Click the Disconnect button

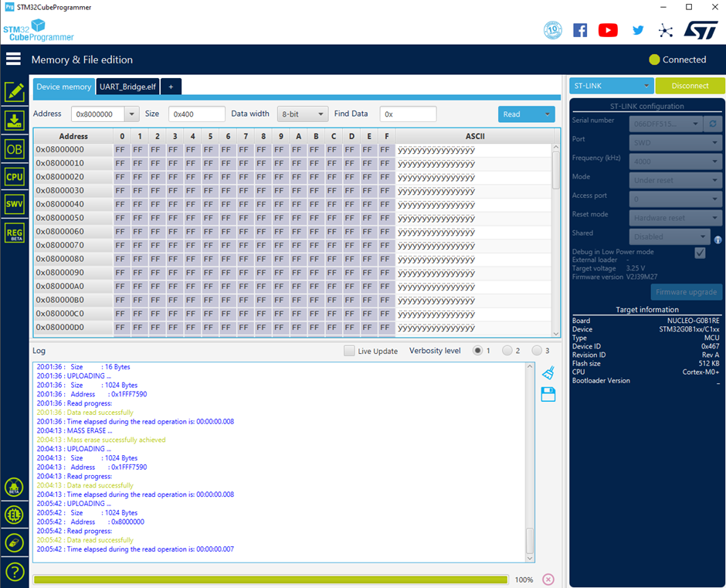coord(690,86)
